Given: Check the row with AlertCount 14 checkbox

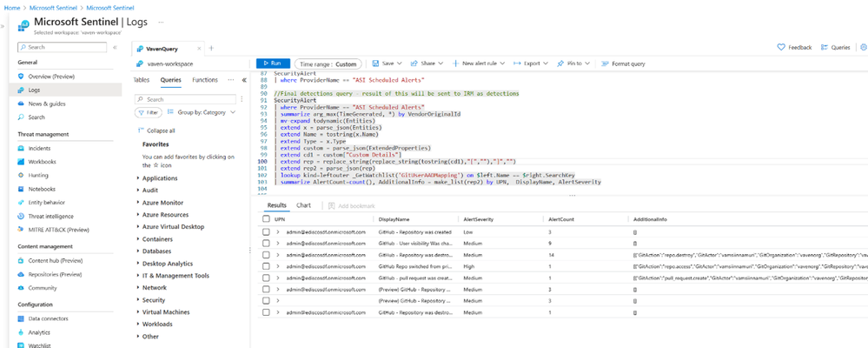Looking at the screenshot, I should coord(266,255).
